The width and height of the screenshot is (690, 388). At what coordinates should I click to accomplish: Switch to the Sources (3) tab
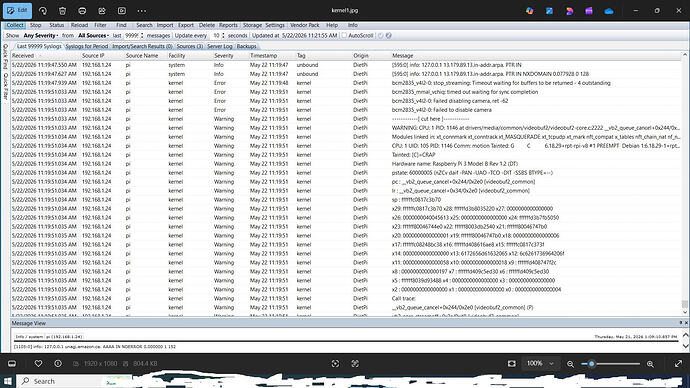(189, 46)
